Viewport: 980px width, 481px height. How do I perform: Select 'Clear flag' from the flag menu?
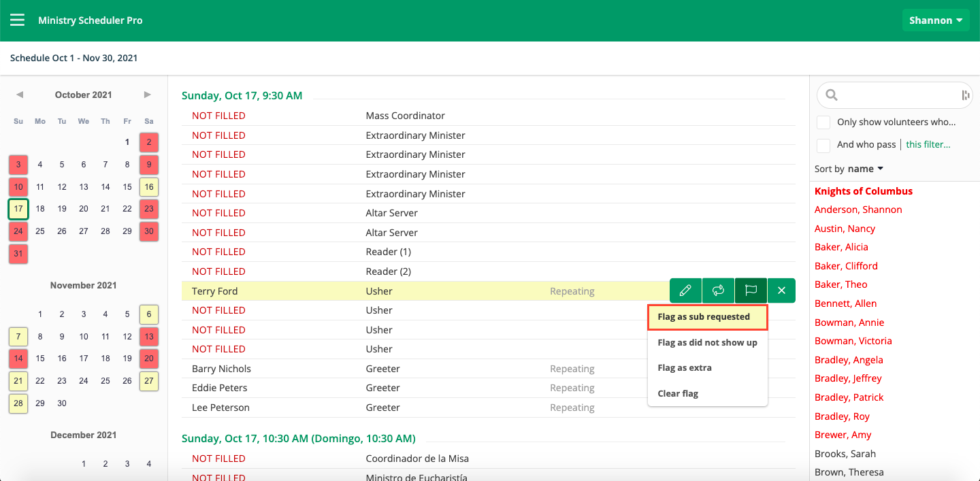coord(678,393)
